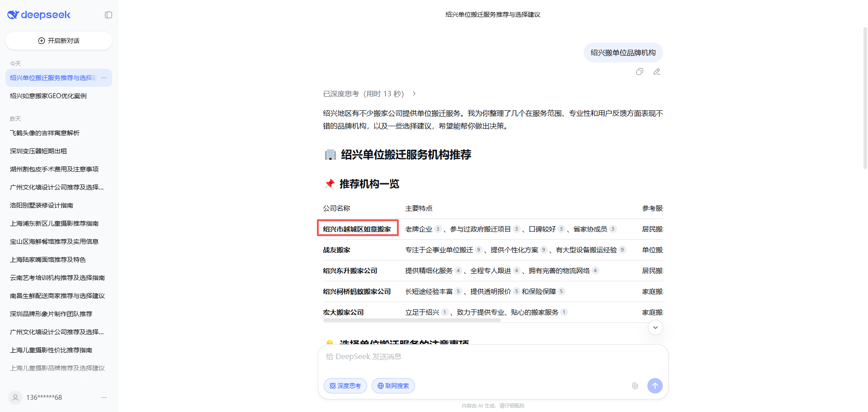The height and width of the screenshot is (412, 868).
Task: Open account options menu dots
Action: [104, 398]
